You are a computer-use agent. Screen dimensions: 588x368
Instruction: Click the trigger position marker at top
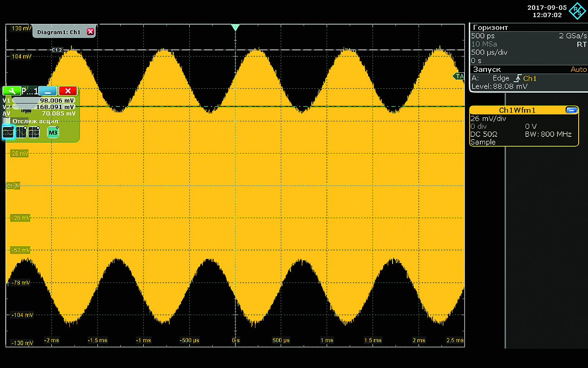(x=235, y=27)
